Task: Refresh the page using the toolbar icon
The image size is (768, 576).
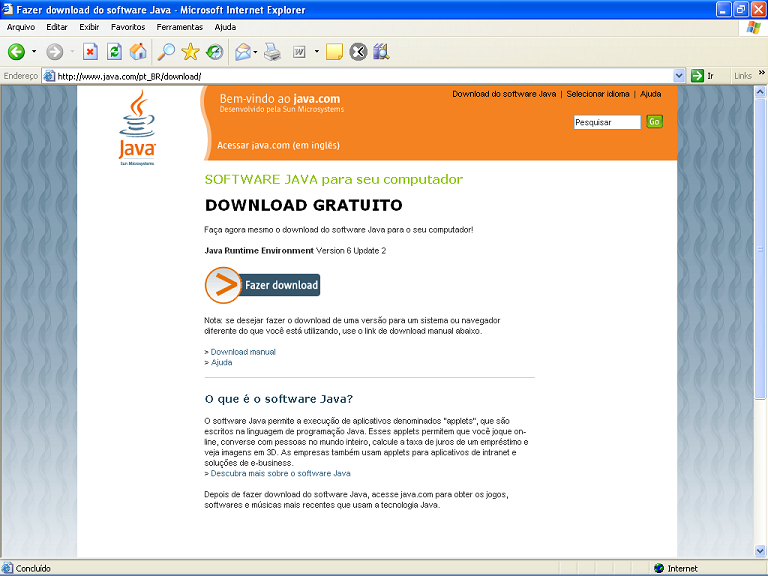Action: click(114, 52)
